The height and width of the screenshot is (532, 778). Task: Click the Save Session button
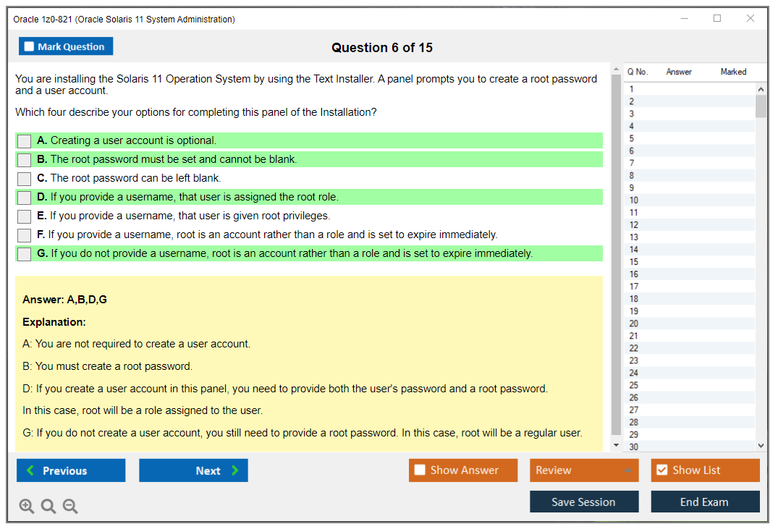[583, 502]
